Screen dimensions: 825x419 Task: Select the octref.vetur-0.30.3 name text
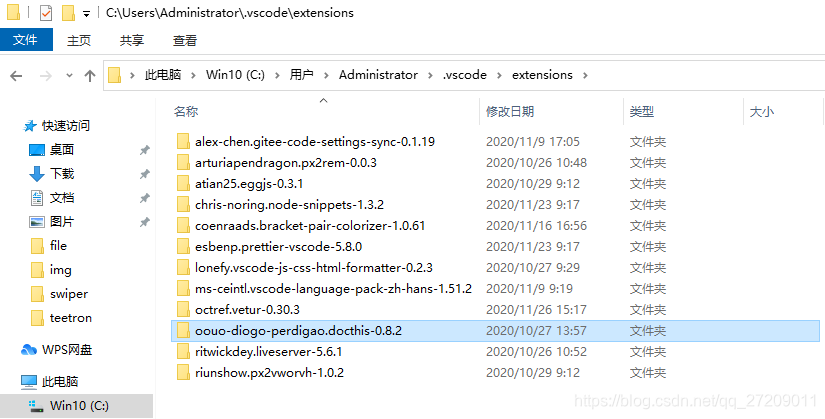tap(247, 310)
